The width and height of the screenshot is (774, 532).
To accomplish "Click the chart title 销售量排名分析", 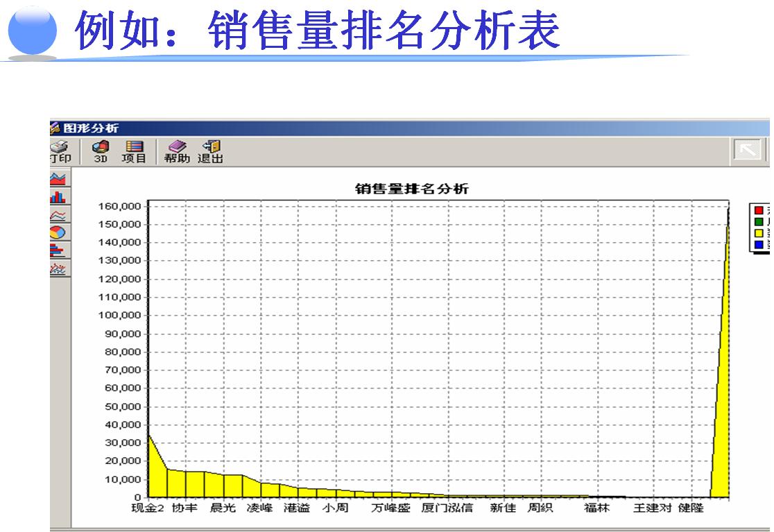I will pyautogui.click(x=413, y=189).
